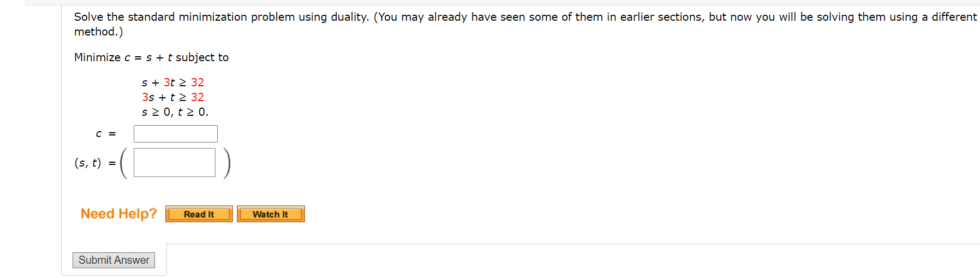Click the large left parenthesis of ordered pair

[x=124, y=163]
